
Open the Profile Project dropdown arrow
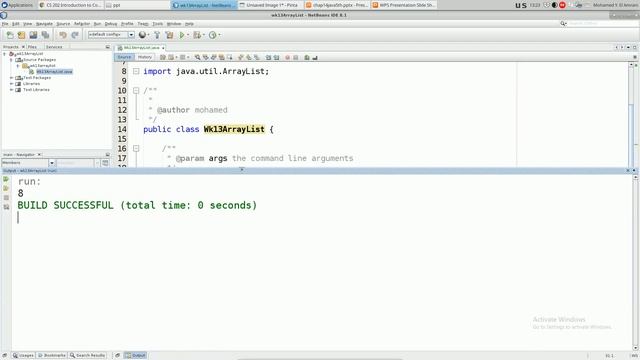(x=219, y=35)
